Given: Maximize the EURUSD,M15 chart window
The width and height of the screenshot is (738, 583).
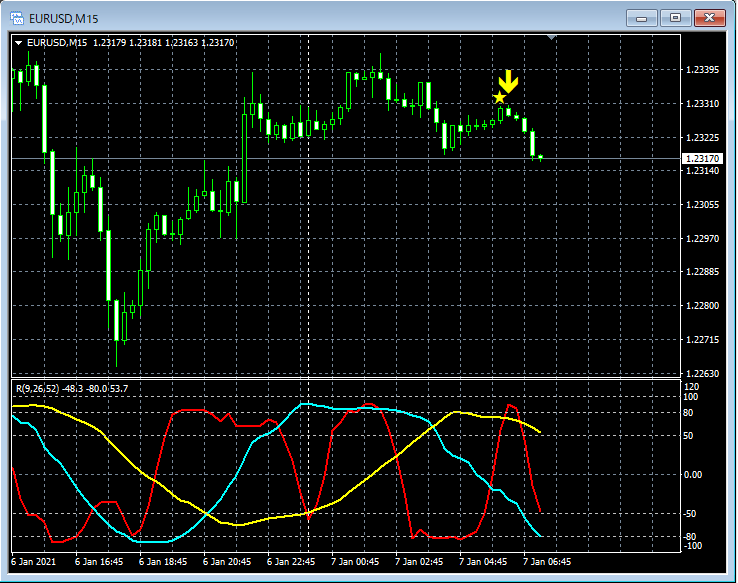Looking at the screenshot, I should click(675, 17).
